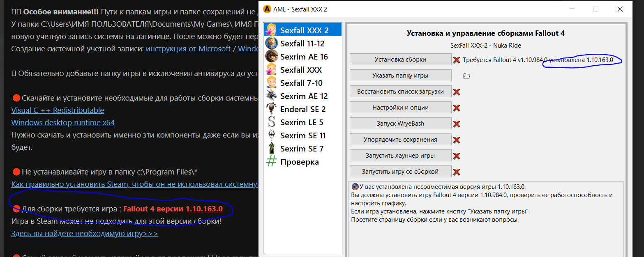Click the Указать папку игры button

tap(400, 76)
